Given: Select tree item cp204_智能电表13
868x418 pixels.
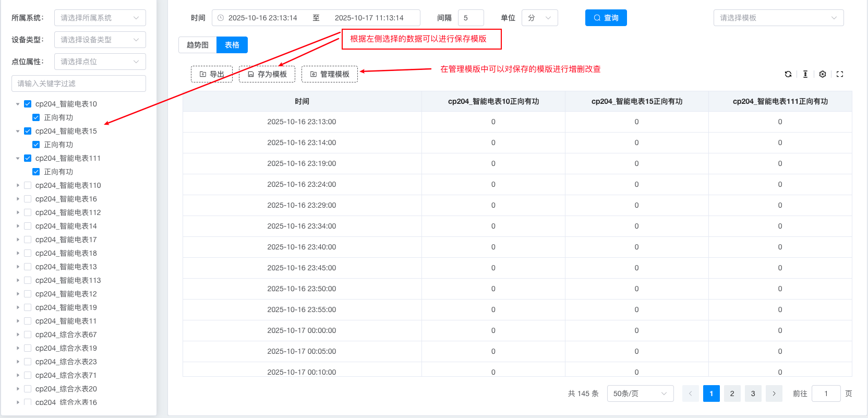Looking at the screenshot, I should pos(66,267).
